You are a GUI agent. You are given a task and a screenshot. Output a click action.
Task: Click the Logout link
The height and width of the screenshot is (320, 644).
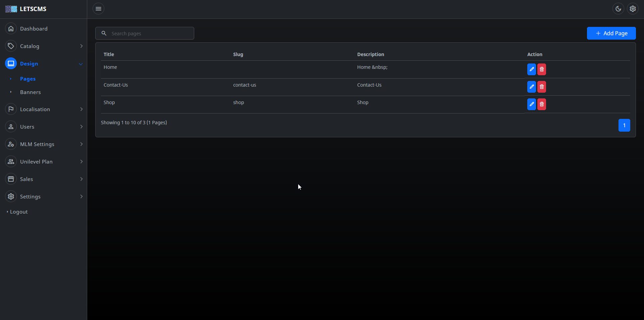point(19,212)
